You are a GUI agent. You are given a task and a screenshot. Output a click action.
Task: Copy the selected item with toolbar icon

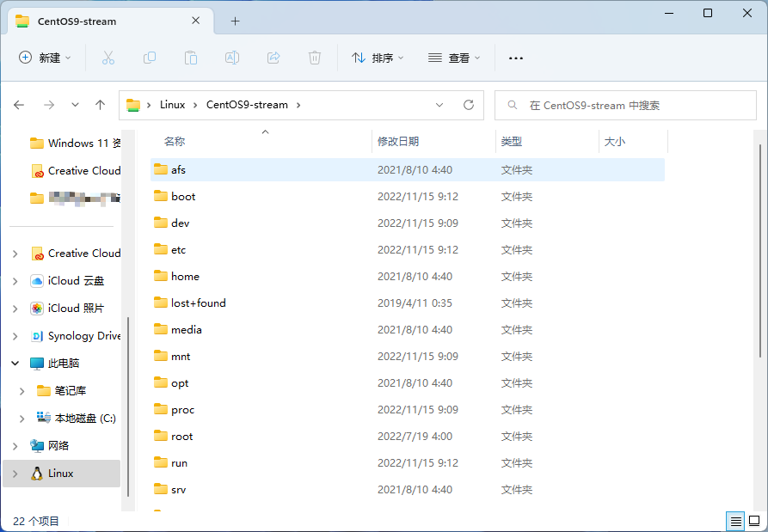tap(150, 58)
